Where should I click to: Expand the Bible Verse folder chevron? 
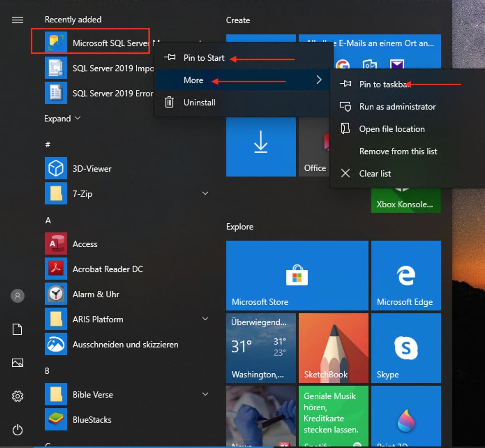(x=205, y=394)
